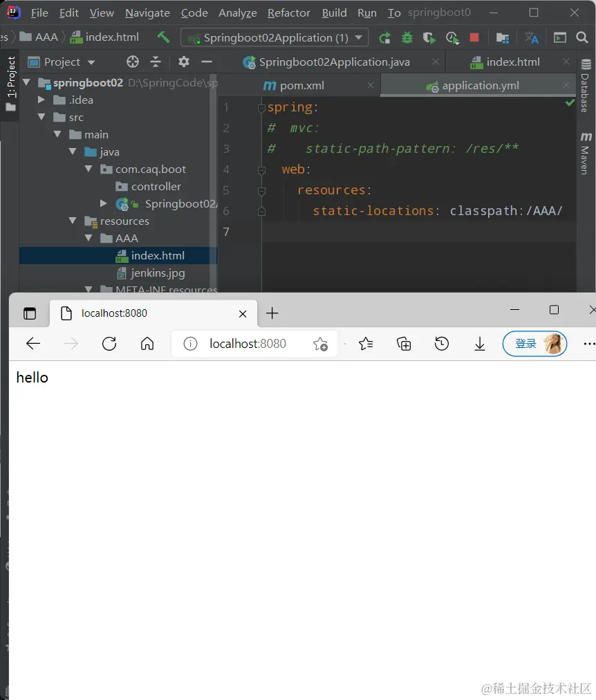The height and width of the screenshot is (700, 596).
Task: Open run configuration Springboot02Application dropdown
Action: [x=274, y=37]
